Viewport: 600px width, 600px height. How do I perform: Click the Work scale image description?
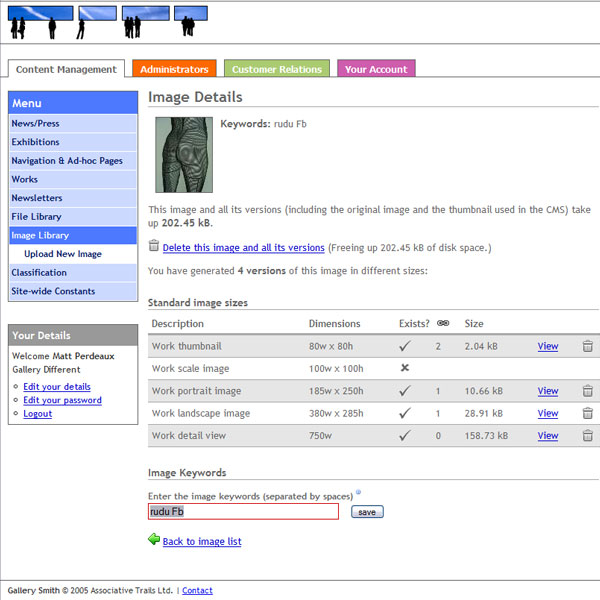pyautogui.click(x=190, y=368)
